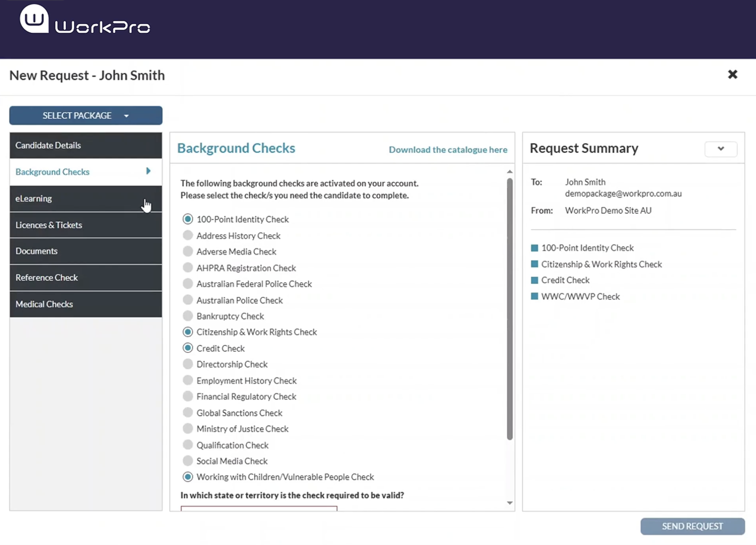Click the New Request - John Smith title
Screen dimensions: 756x545
[x=87, y=75]
